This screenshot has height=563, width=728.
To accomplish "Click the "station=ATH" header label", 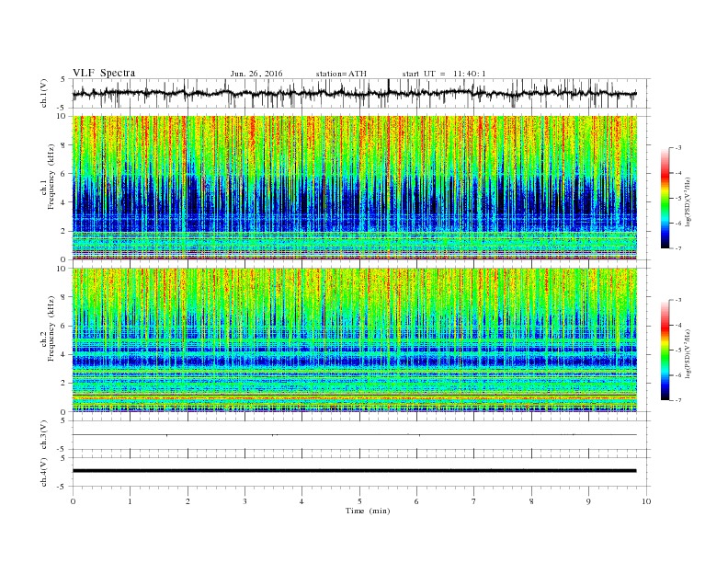I will (341, 74).
